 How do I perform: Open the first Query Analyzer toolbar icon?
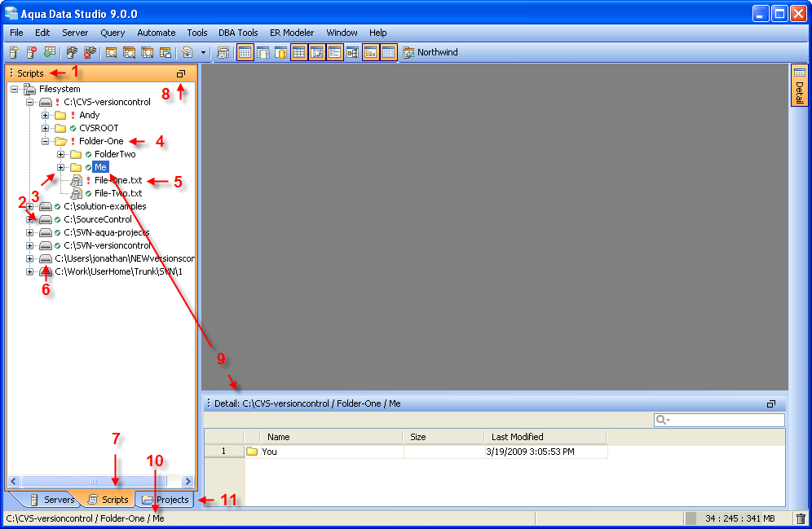[111, 52]
